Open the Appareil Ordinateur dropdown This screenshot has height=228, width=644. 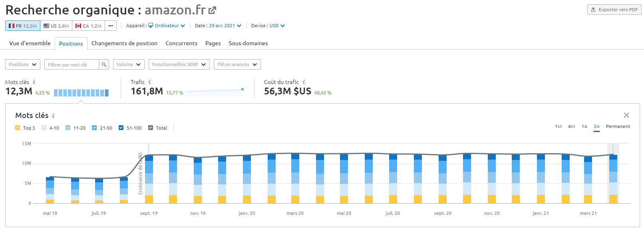167,26
